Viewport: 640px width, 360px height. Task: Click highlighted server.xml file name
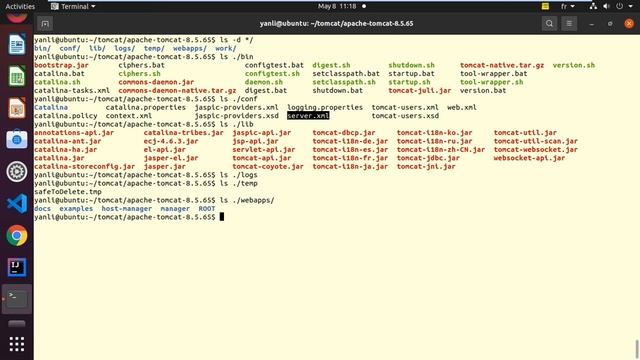coord(308,116)
